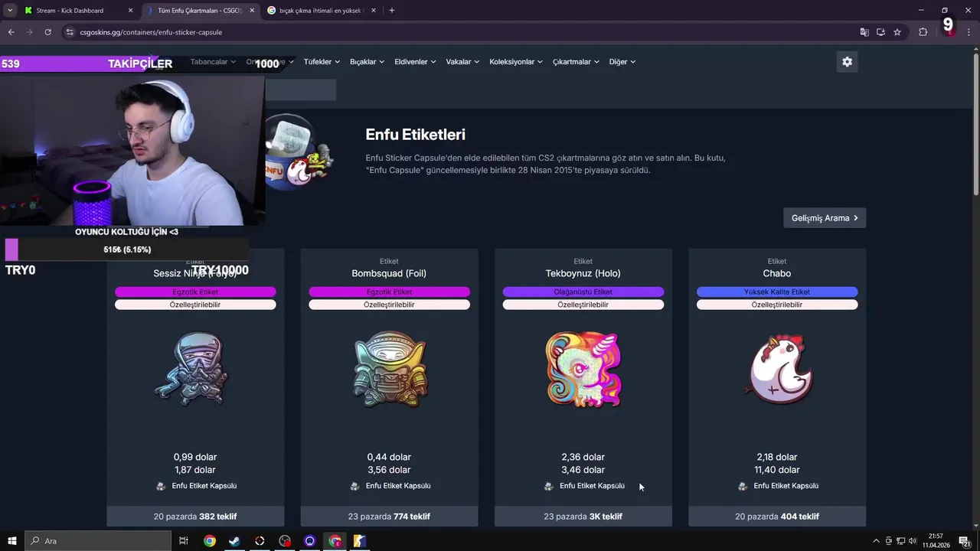The image size is (980, 551).
Task: Expand the Koleksiyonlar dropdown menu
Action: (x=516, y=62)
